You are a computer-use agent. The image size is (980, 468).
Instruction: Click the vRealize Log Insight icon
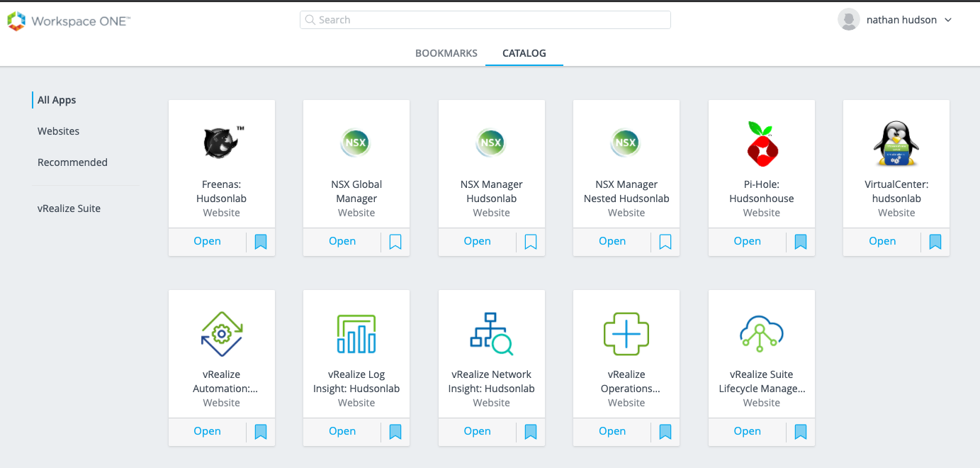coord(356,333)
